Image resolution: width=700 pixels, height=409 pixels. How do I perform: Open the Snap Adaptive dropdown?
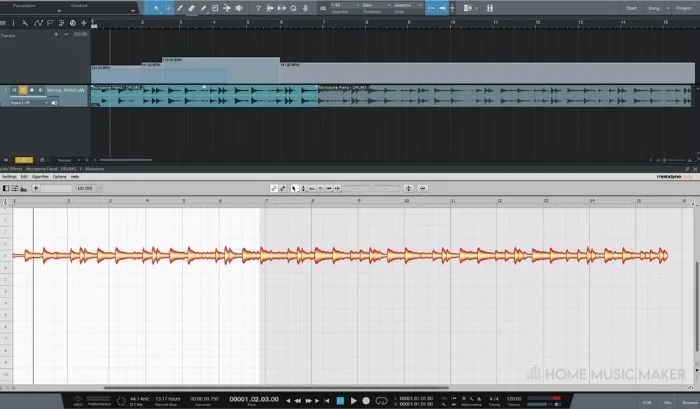(x=407, y=5)
